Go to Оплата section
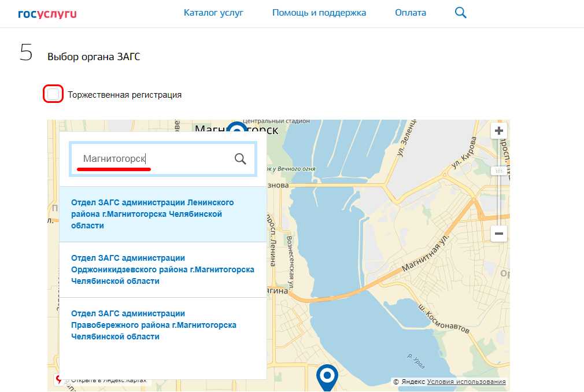 411,13
